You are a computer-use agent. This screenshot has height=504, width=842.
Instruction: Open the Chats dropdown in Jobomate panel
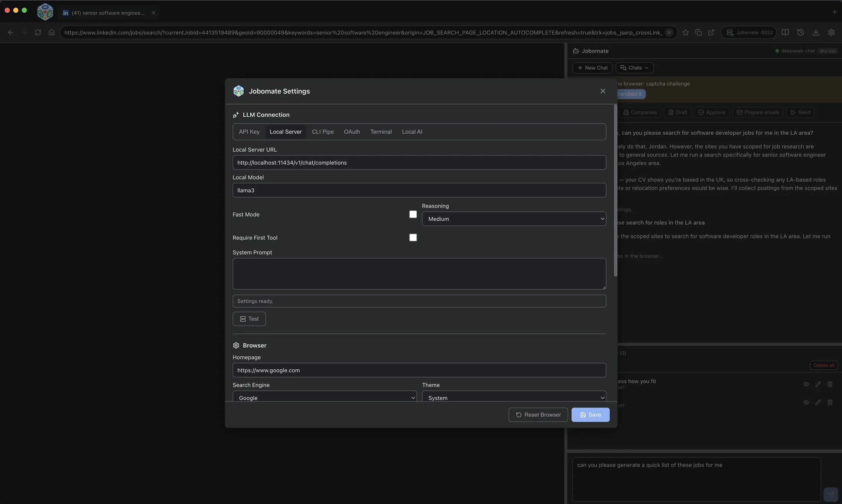pyautogui.click(x=635, y=68)
